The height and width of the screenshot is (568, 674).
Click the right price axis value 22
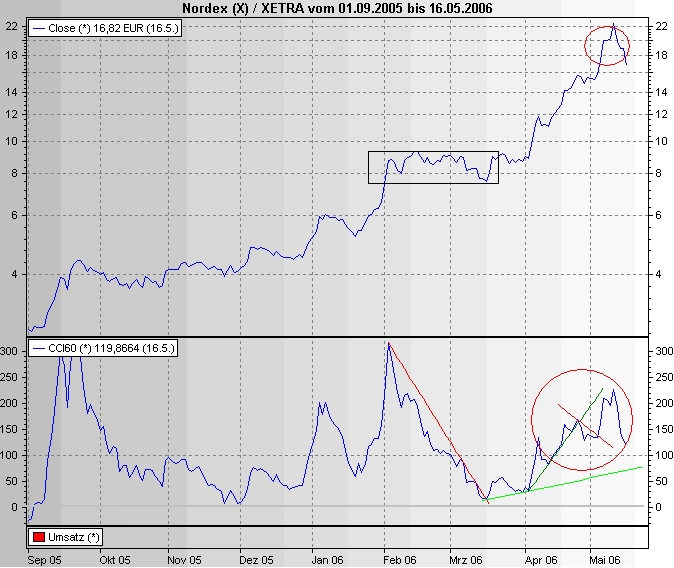[661, 27]
